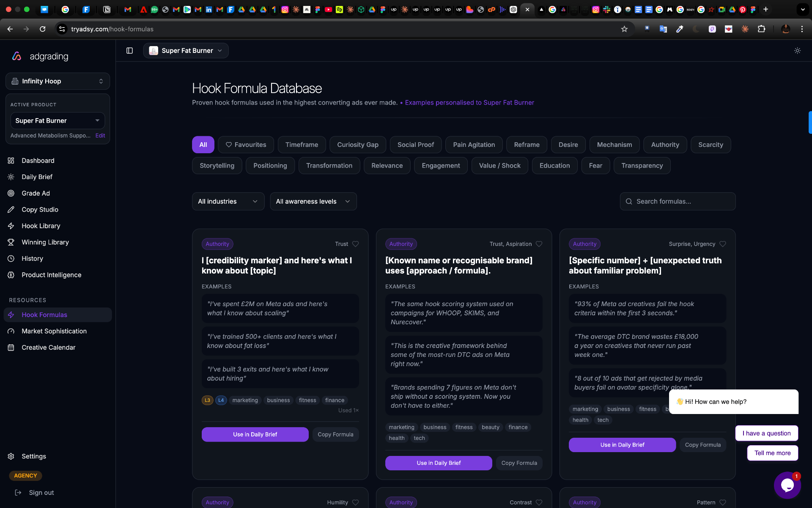Click the browser address bar URL

(112, 29)
